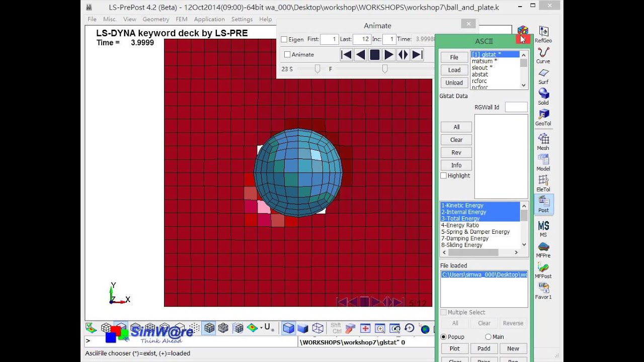Open the MS toolbar group

[543, 229]
